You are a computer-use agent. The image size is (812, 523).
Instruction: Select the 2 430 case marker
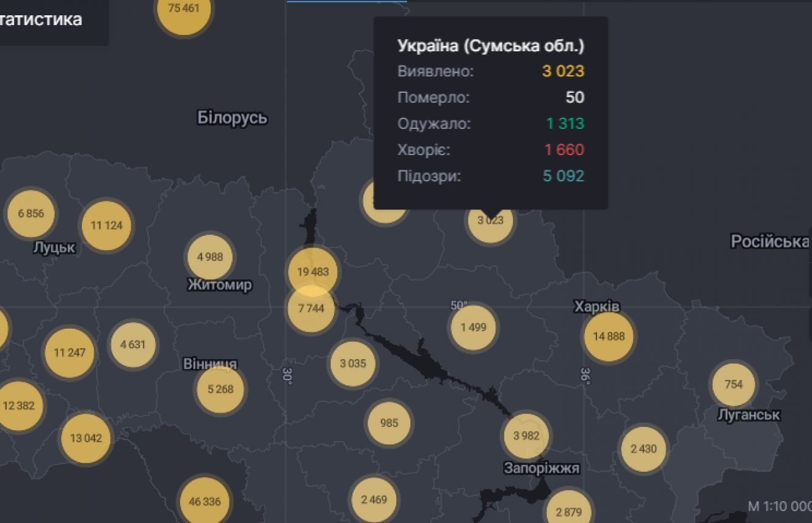click(643, 449)
